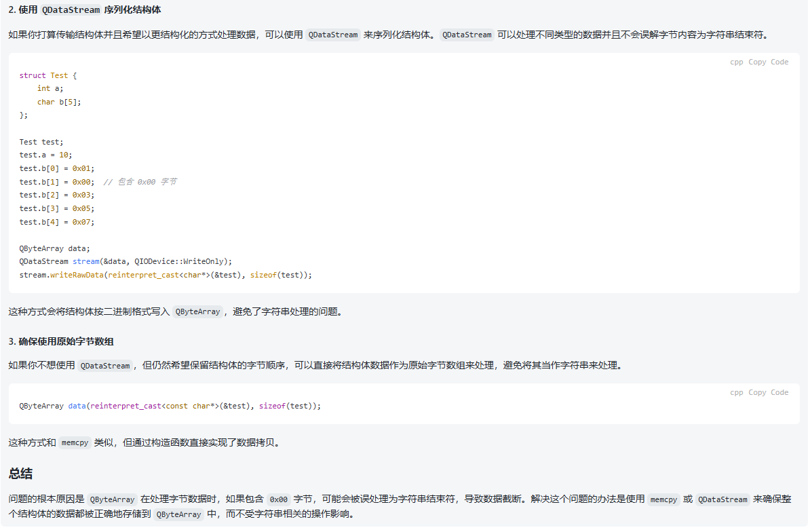Screen dimensions: 810x532
Task: Click the QDataStream chip after '如果你不想使用'
Action: 104,366
